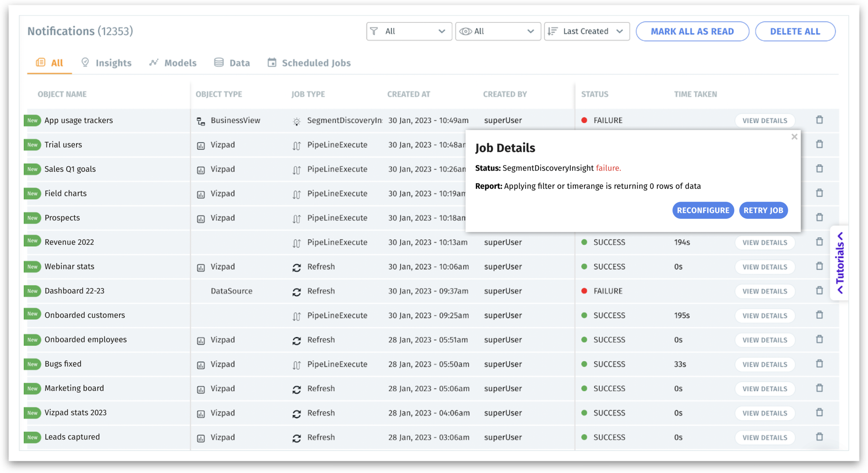Open the first All filter dropdown
The width and height of the screenshot is (868, 473).
(x=409, y=31)
